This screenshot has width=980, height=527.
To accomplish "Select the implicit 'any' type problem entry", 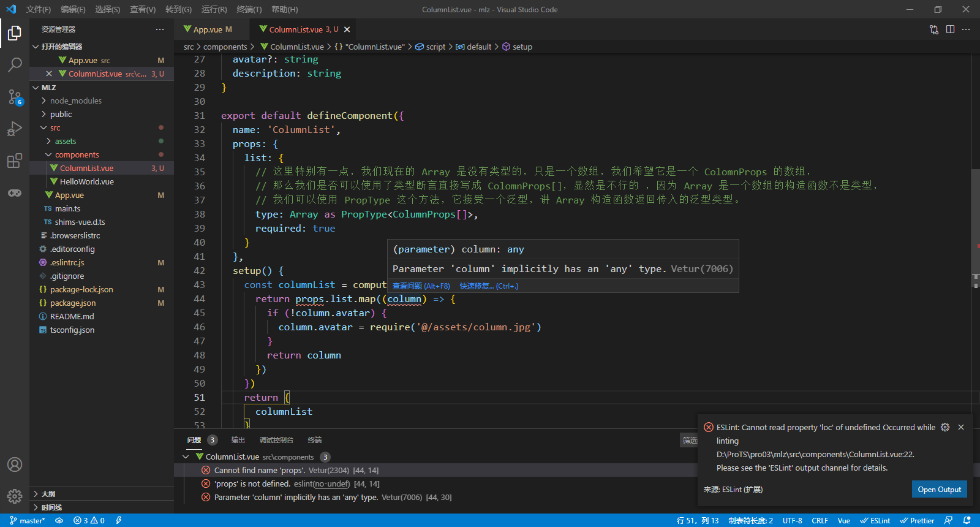I will (435, 497).
